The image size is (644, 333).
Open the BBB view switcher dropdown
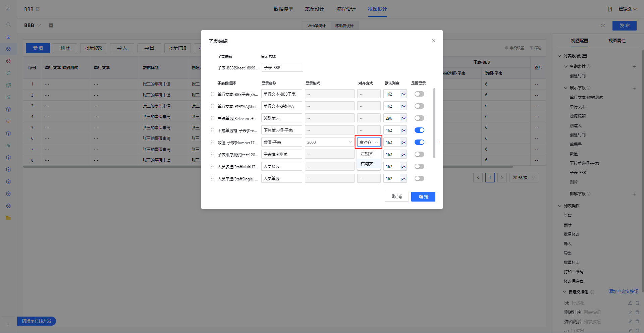(x=39, y=25)
